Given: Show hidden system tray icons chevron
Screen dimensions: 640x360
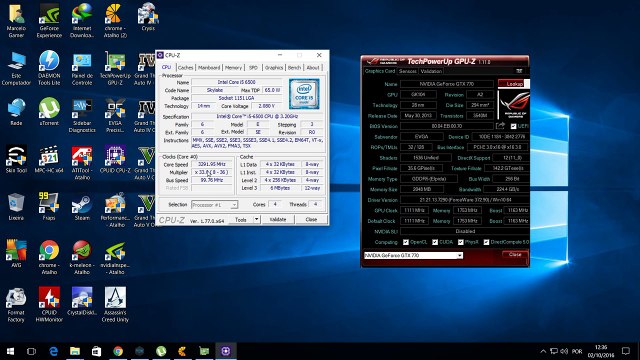Looking at the screenshot, I should (543, 351).
